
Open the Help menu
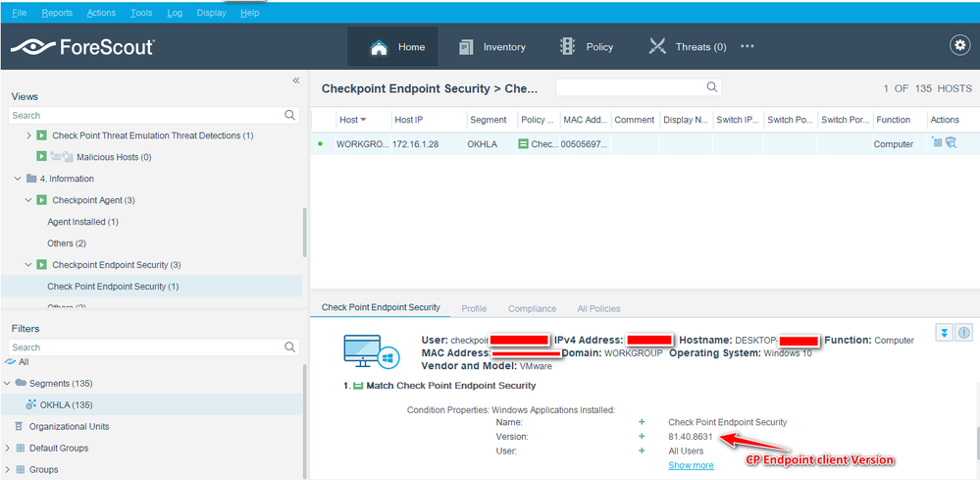[x=249, y=13]
